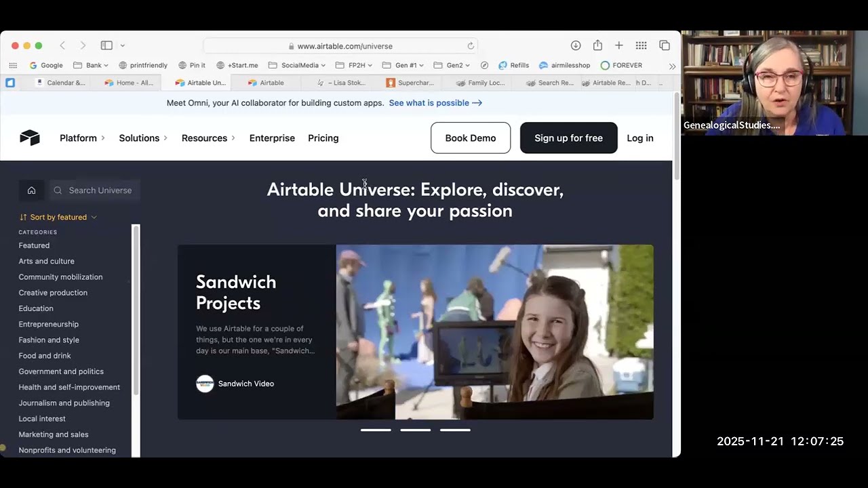Expand the Solutions menu

pyautogui.click(x=143, y=138)
